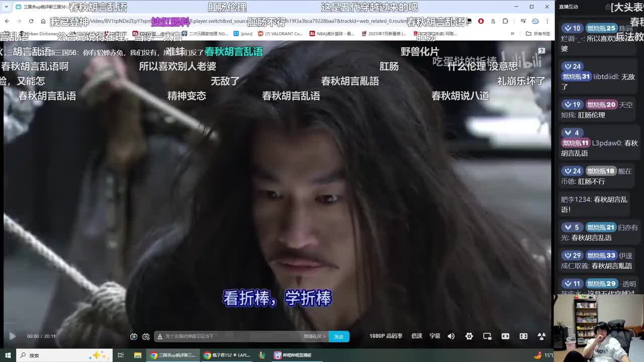
Task: Click 燃烧瓶33 fan badge in chat
Action: coord(601,255)
